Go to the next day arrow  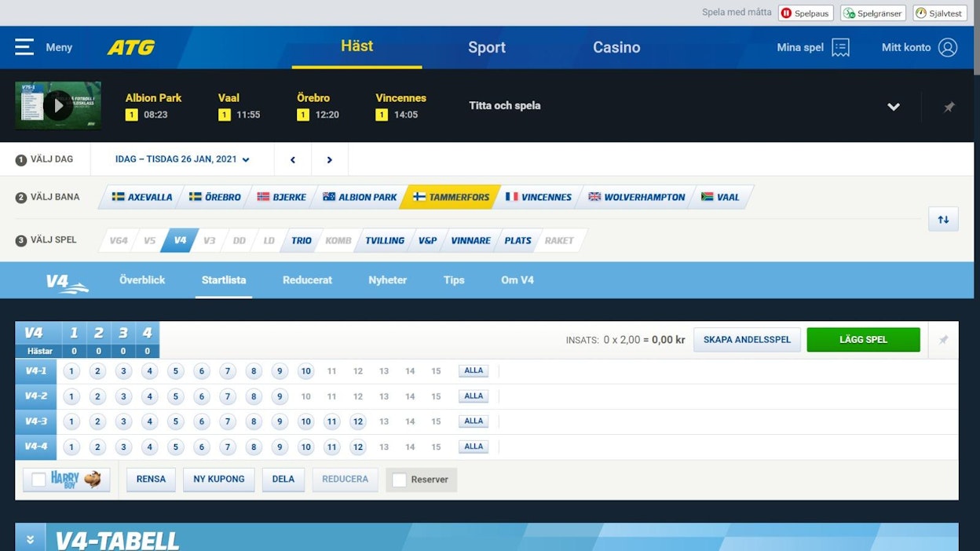pos(330,159)
